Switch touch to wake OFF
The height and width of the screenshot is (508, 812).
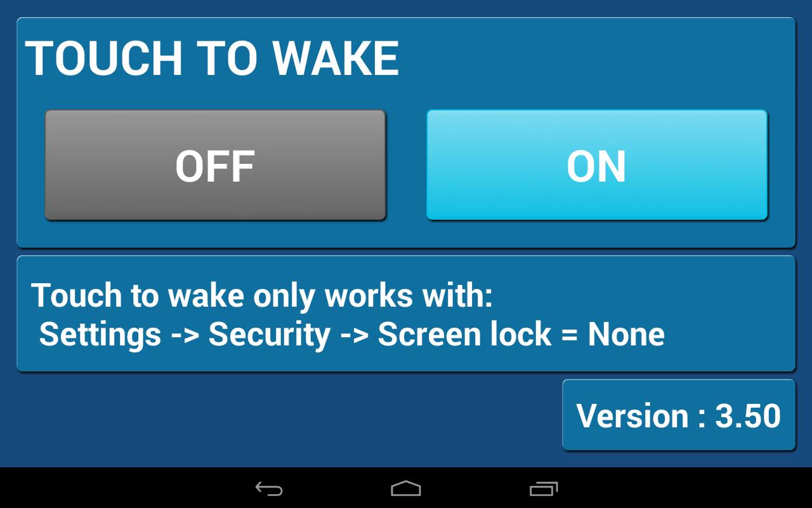(x=215, y=165)
